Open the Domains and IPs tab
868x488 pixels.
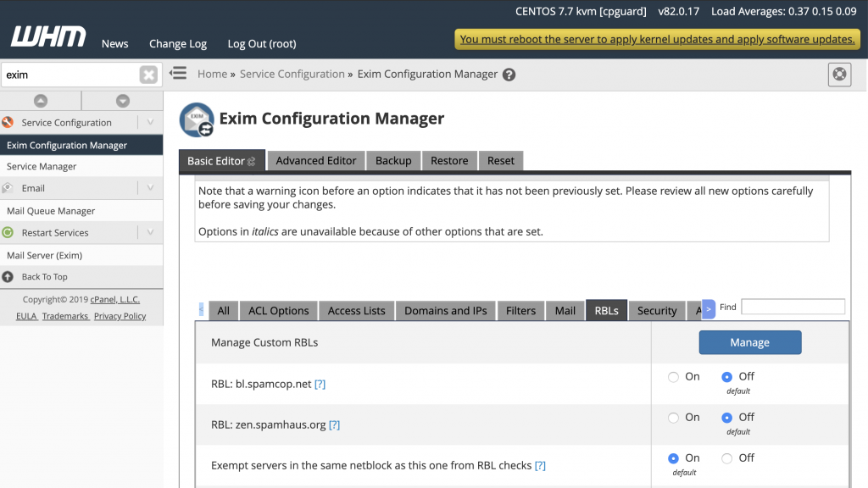pyautogui.click(x=446, y=310)
